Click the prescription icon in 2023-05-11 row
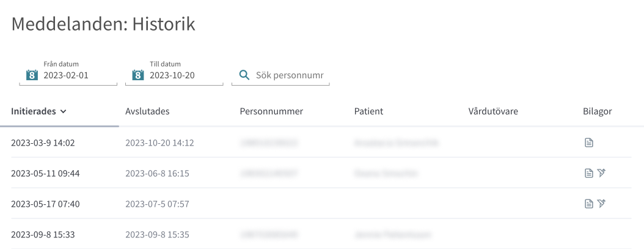This screenshot has height=249, width=644. [x=602, y=173]
